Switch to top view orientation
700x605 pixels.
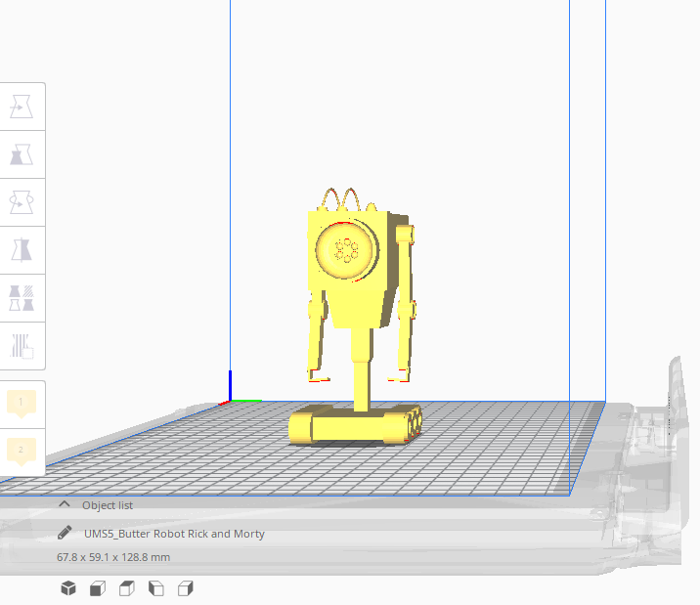pyautogui.click(x=127, y=588)
